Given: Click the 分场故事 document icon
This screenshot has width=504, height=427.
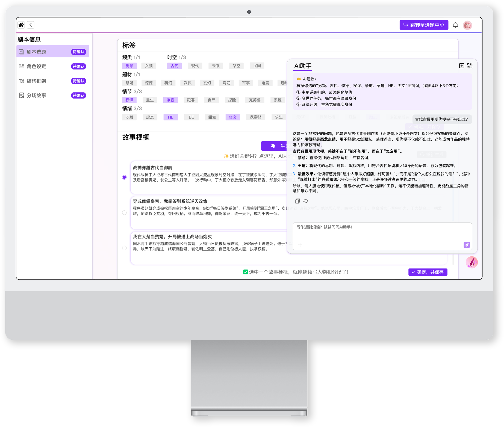Looking at the screenshot, I should pyautogui.click(x=22, y=95).
